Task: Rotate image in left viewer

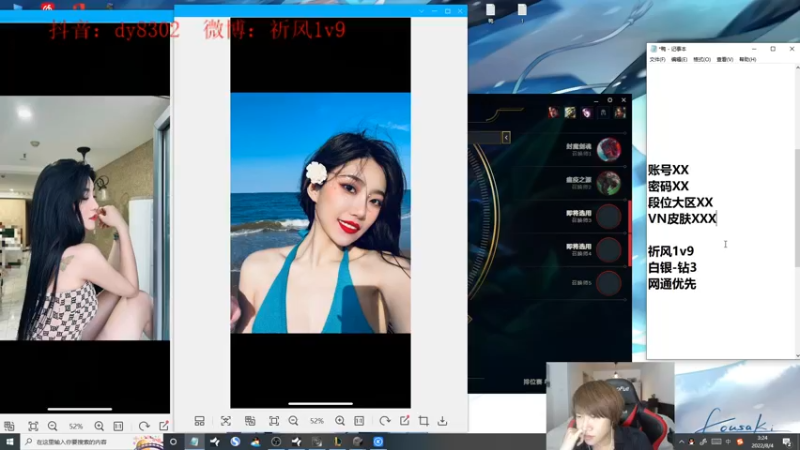Action: [144, 426]
